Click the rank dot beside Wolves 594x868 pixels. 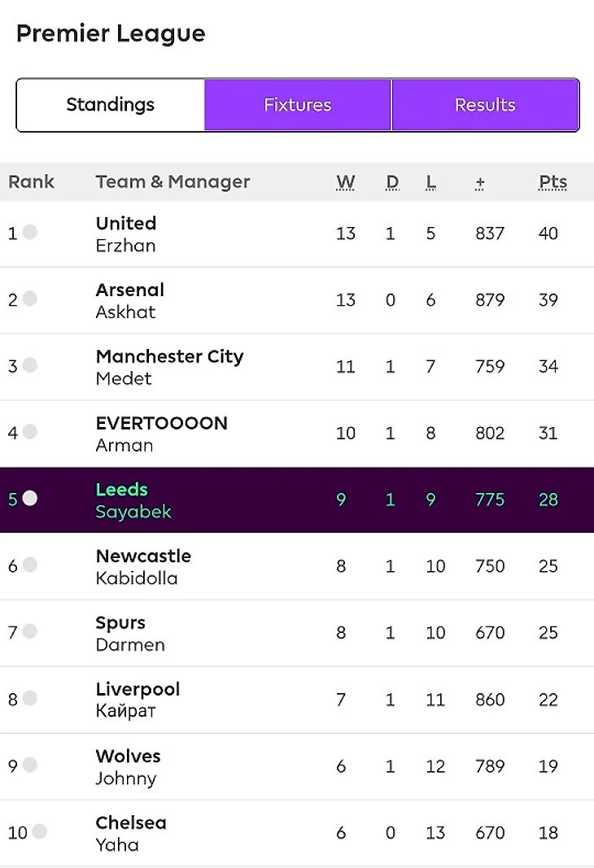pos(30,765)
